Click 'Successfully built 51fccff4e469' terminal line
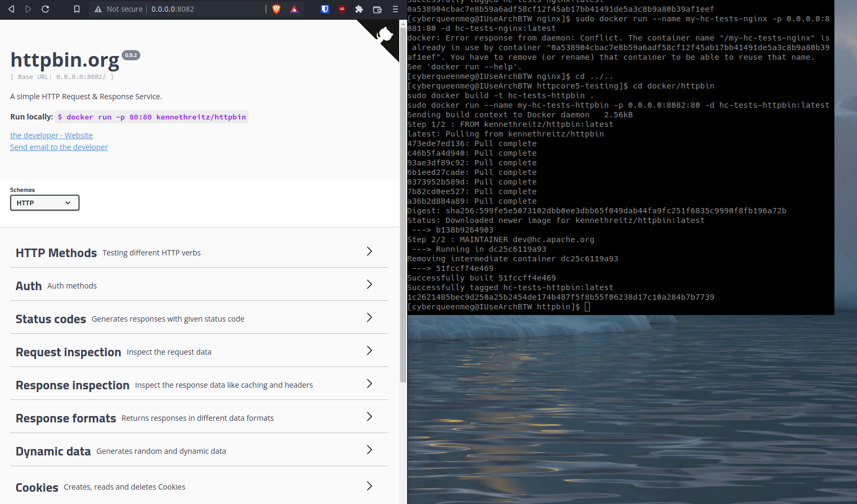 [481, 278]
